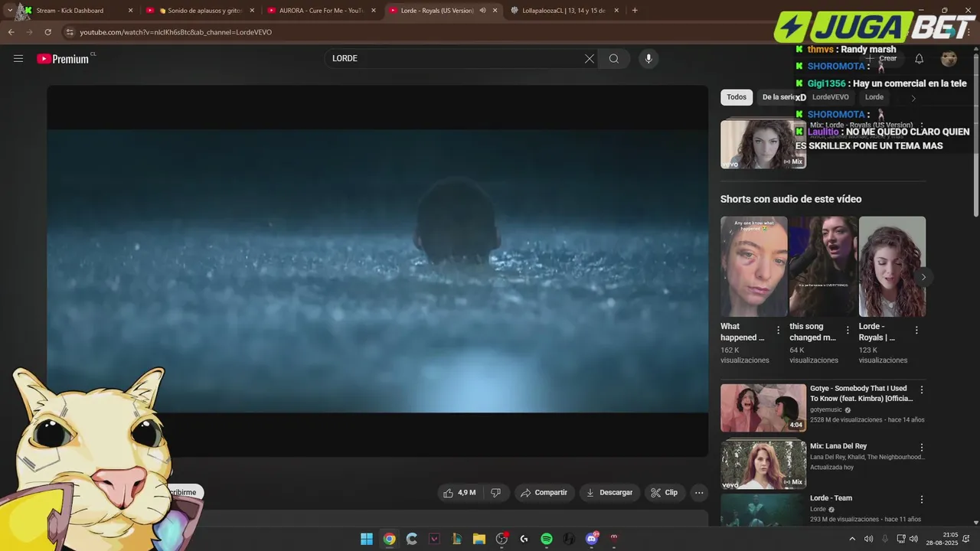Select the Todos filter chip
The image size is (980, 551).
click(737, 97)
